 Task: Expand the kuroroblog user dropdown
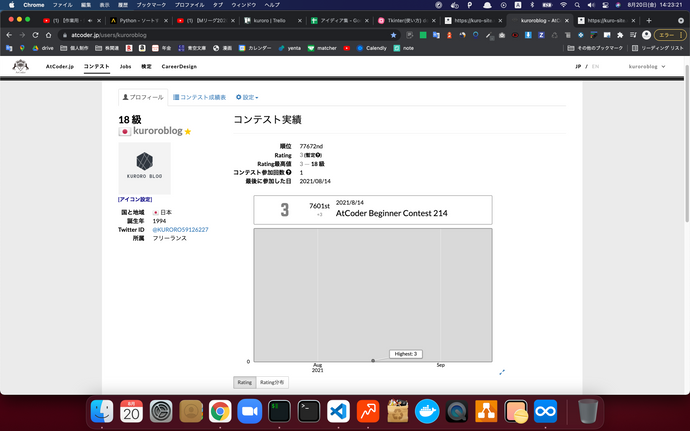tap(647, 66)
